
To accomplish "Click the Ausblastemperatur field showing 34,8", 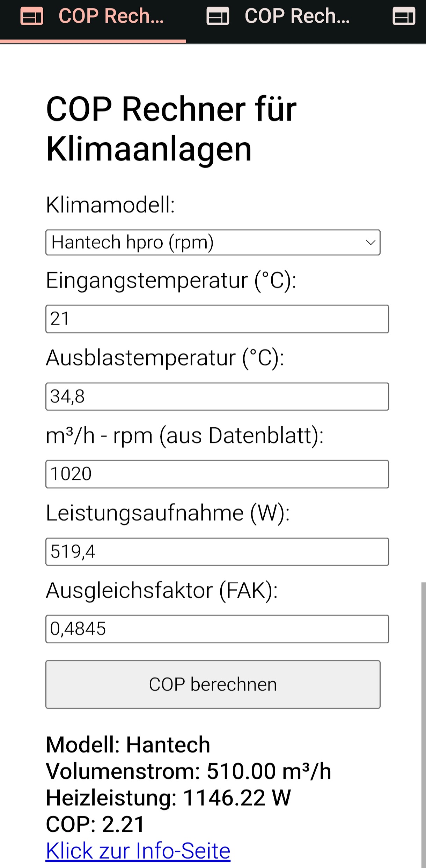I will tap(217, 397).
